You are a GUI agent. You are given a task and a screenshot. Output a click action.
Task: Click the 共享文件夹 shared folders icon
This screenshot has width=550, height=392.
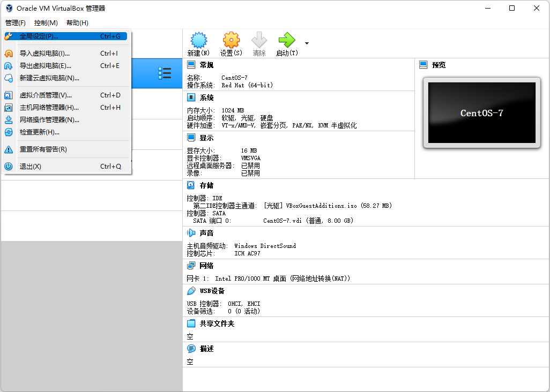click(x=190, y=323)
